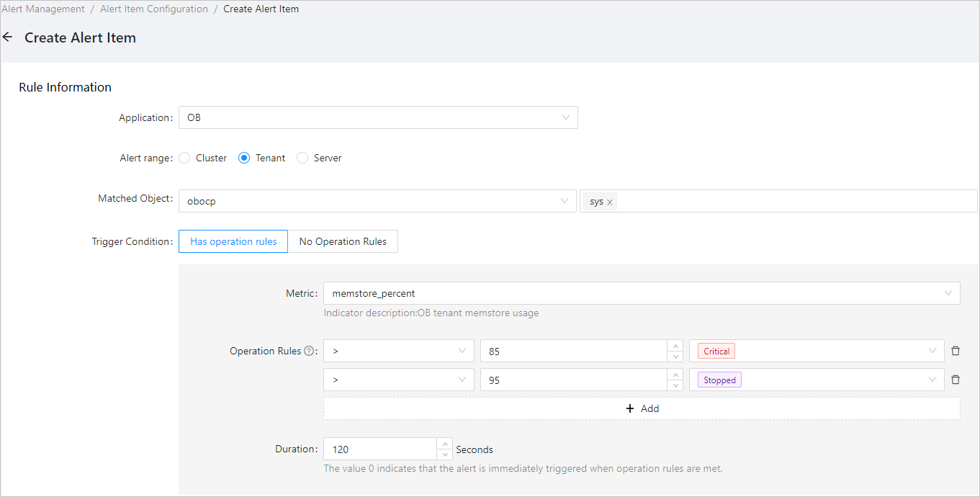Increase the Duration value
Viewport: 980px width, 497px height.
click(x=445, y=444)
